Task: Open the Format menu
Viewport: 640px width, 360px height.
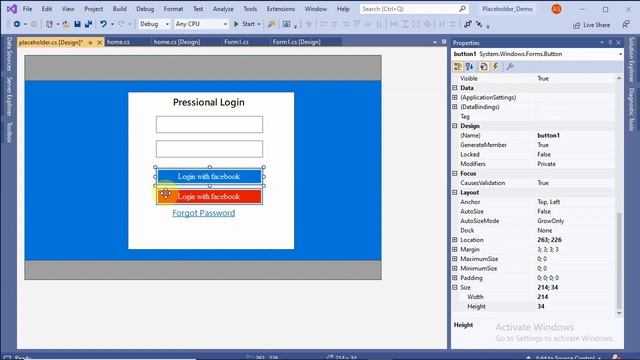Action: (x=173, y=9)
